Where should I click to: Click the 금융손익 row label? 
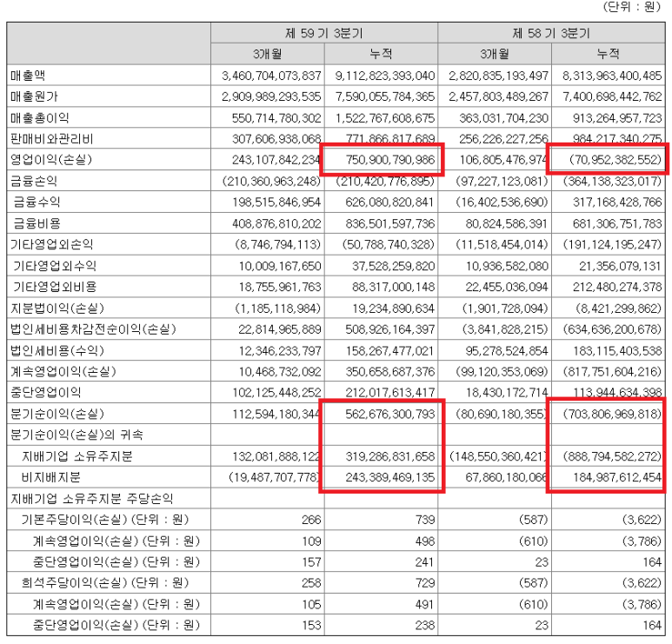34,181
